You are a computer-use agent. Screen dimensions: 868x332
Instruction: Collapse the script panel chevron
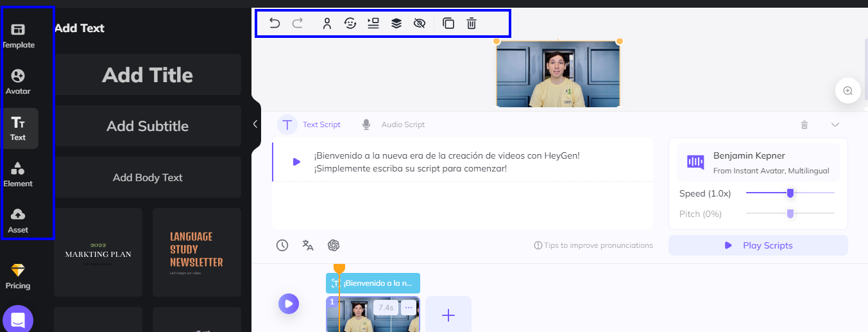(x=835, y=125)
